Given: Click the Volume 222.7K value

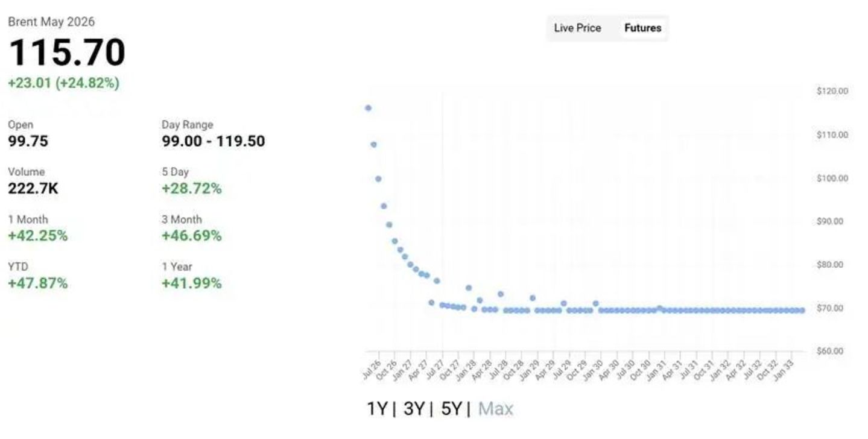Looking at the screenshot, I should 33,188.
